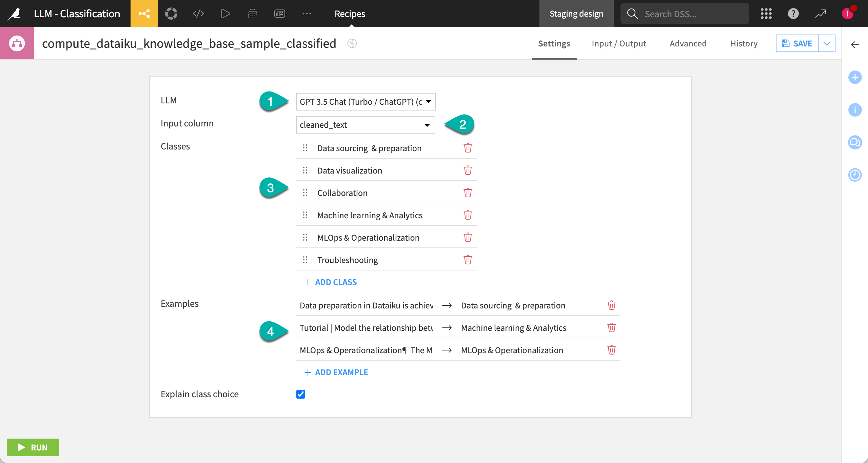Collapse right panel with back arrow
This screenshot has height=463, width=868.
tap(855, 45)
